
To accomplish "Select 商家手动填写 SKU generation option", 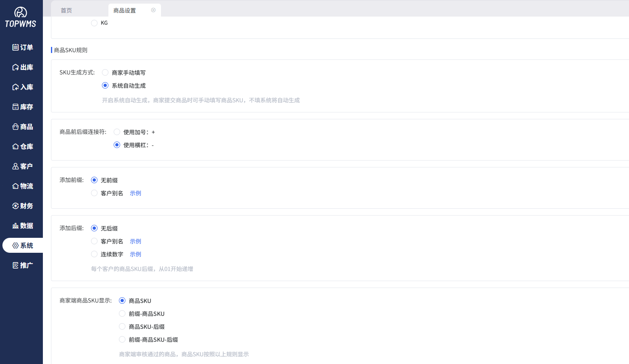I will [x=105, y=72].
